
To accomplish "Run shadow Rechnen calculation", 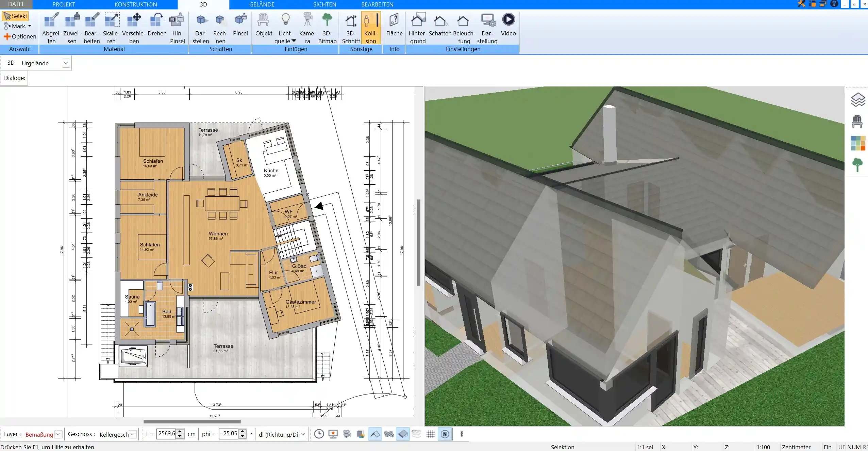I will 220,28.
